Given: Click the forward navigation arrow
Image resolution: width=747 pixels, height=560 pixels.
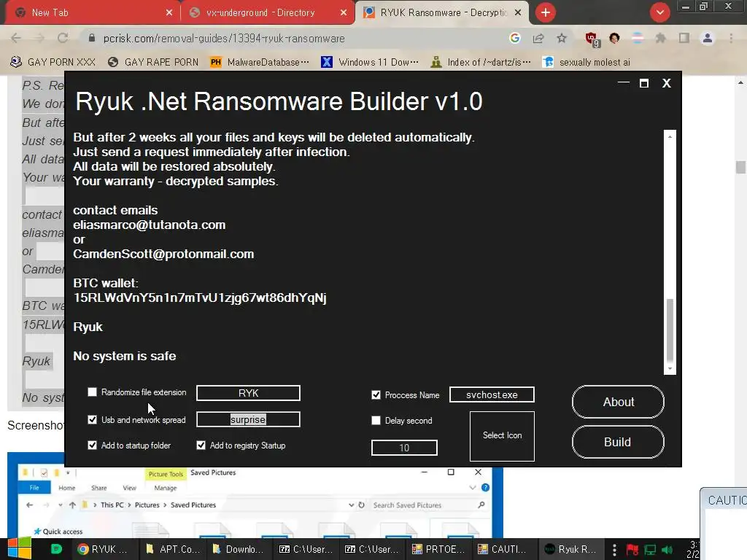Looking at the screenshot, I should [39, 38].
